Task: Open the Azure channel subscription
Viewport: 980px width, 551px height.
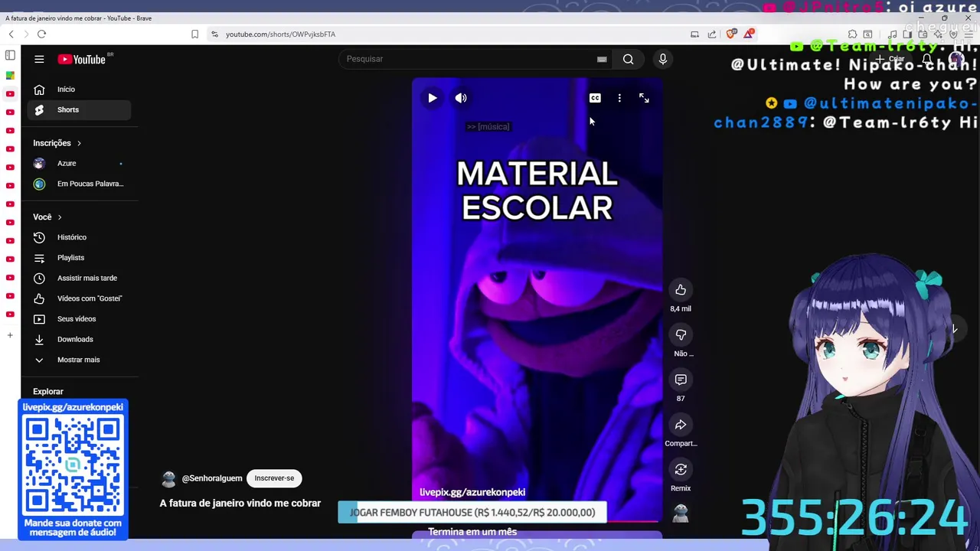Action: tap(79, 163)
